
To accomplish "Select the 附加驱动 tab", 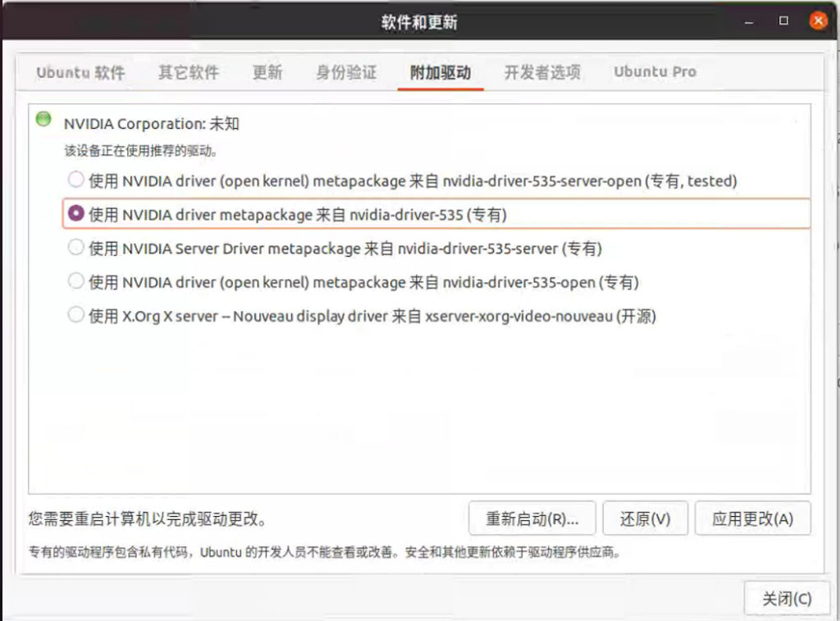I will pyautogui.click(x=440, y=72).
